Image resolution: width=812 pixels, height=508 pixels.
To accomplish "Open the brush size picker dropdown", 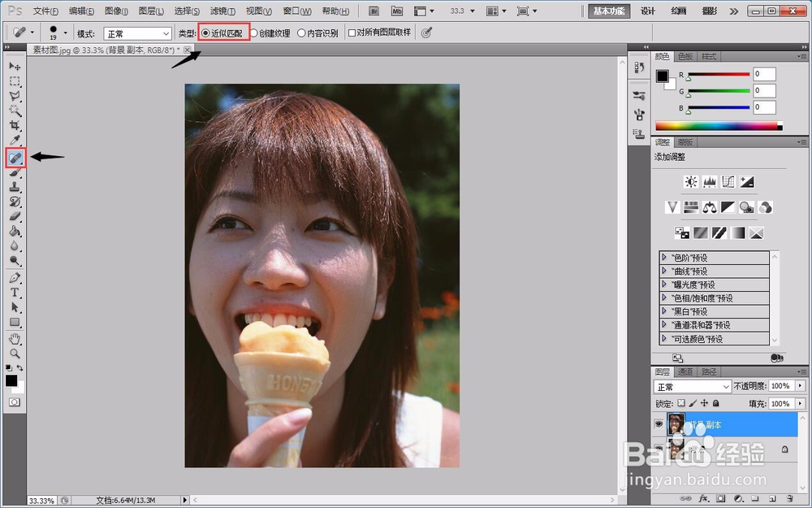I will point(65,33).
